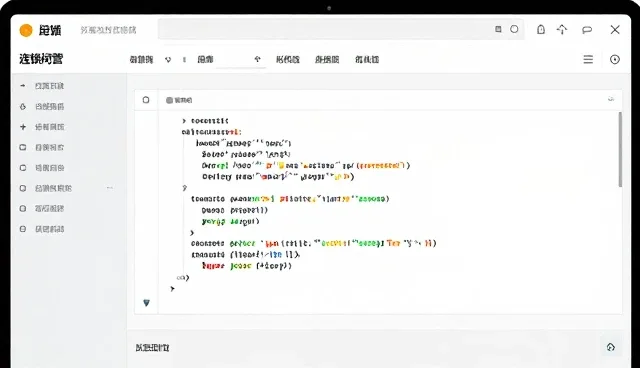Click the hexagon icon left of code panel header
Screen dimensions: 640x368
146,100
